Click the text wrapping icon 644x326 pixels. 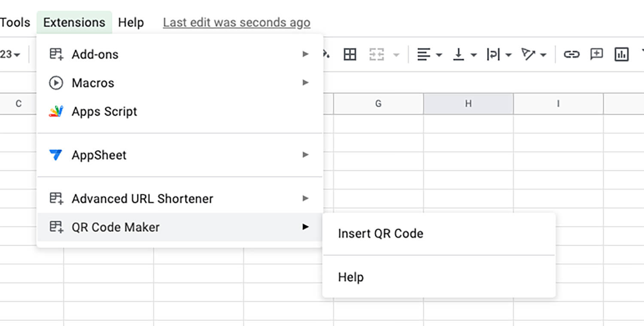(493, 55)
